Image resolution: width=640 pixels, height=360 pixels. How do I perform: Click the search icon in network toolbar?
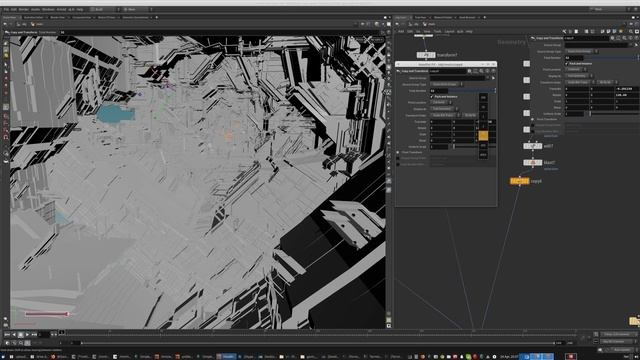631,31
